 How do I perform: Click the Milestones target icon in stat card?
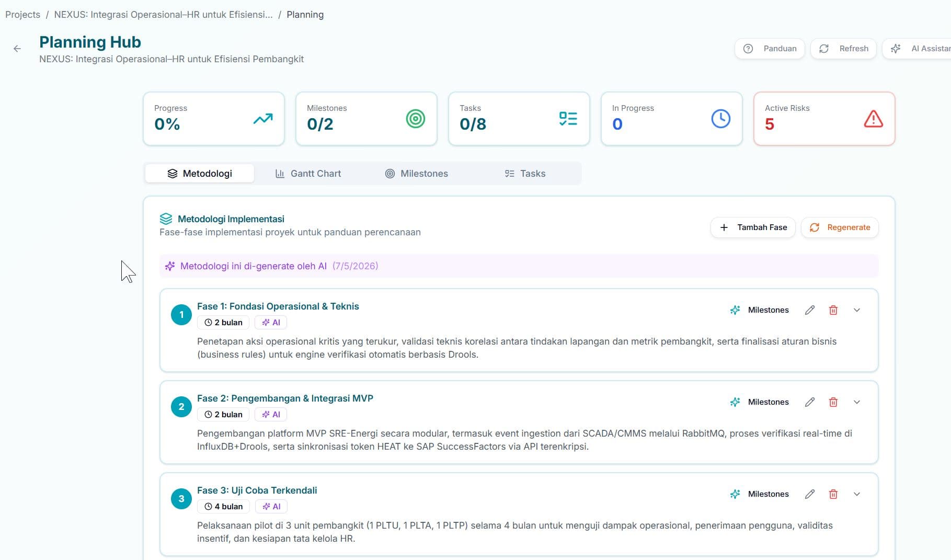416,119
